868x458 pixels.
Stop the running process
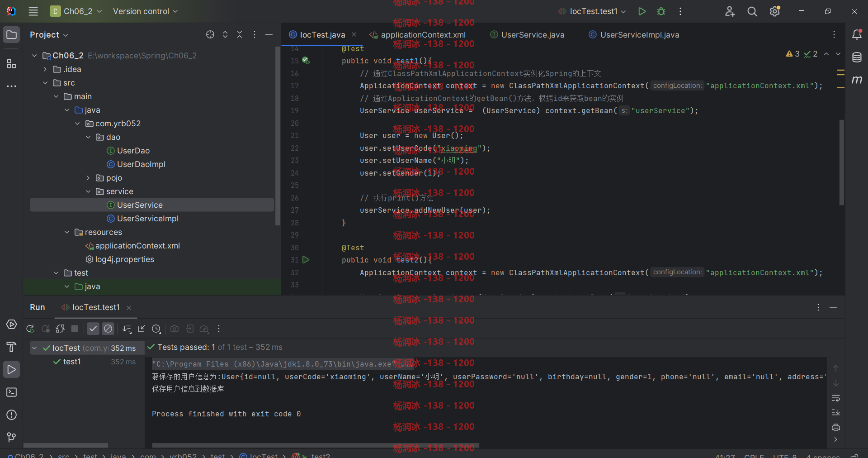click(75, 329)
